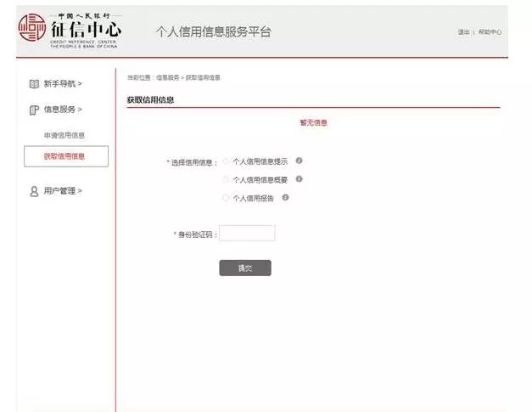Open 申请信用信息 in the sidebar
532x412 pixels.
pos(64,135)
